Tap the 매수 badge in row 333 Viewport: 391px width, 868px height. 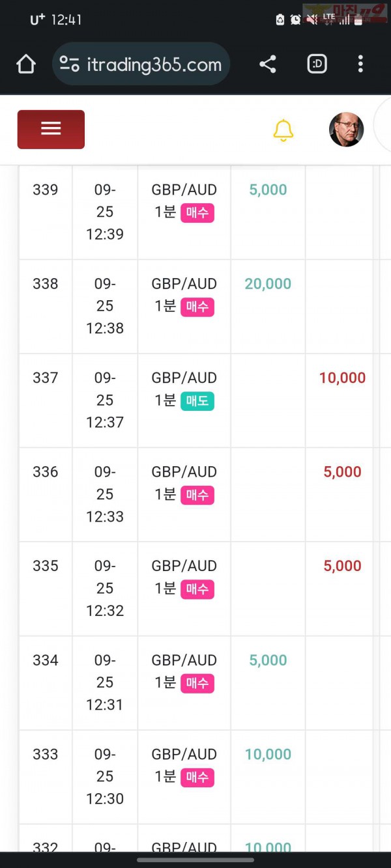pos(197,777)
